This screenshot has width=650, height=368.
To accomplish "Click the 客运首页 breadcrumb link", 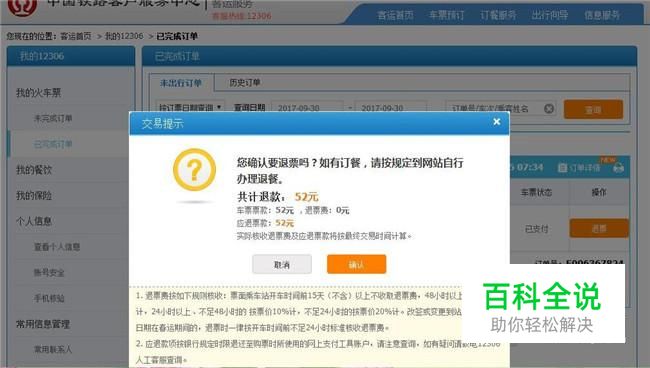I will click(76, 36).
